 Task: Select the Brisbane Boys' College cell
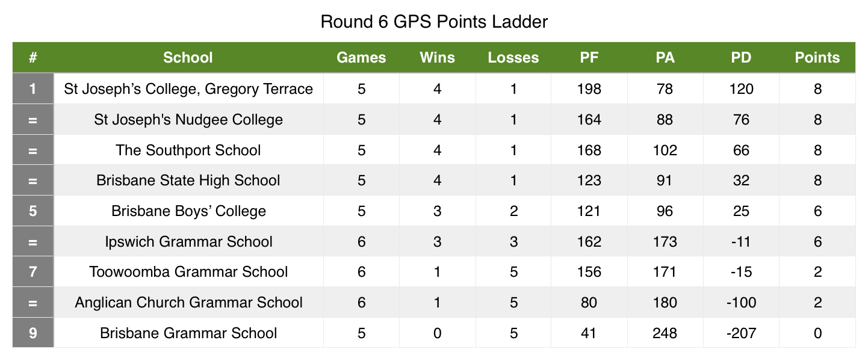click(x=188, y=211)
